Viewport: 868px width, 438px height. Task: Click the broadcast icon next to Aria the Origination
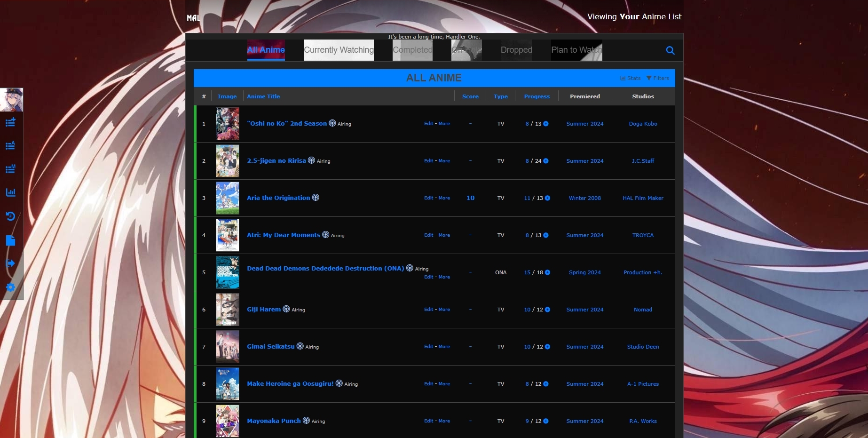click(316, 198)
